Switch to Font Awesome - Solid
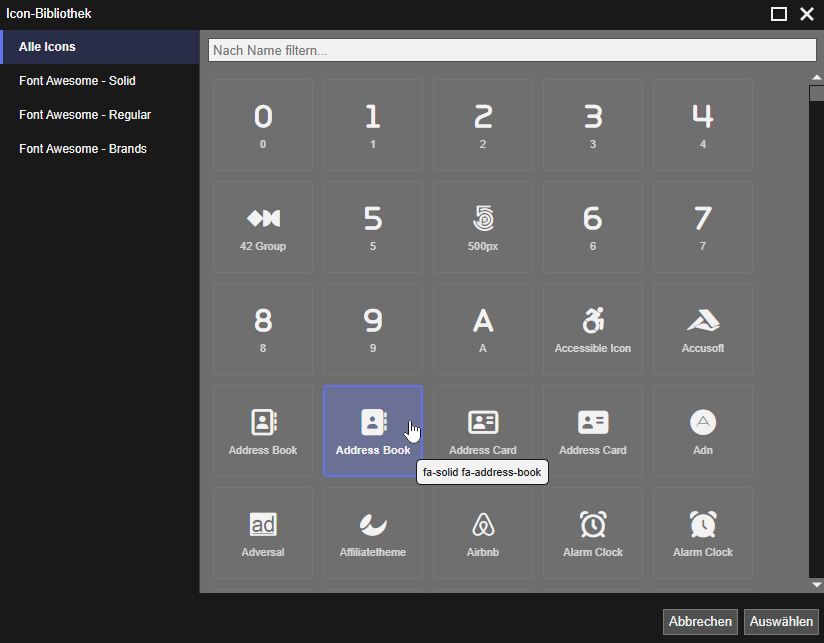824x643 pixels. [x=100, y=81]
